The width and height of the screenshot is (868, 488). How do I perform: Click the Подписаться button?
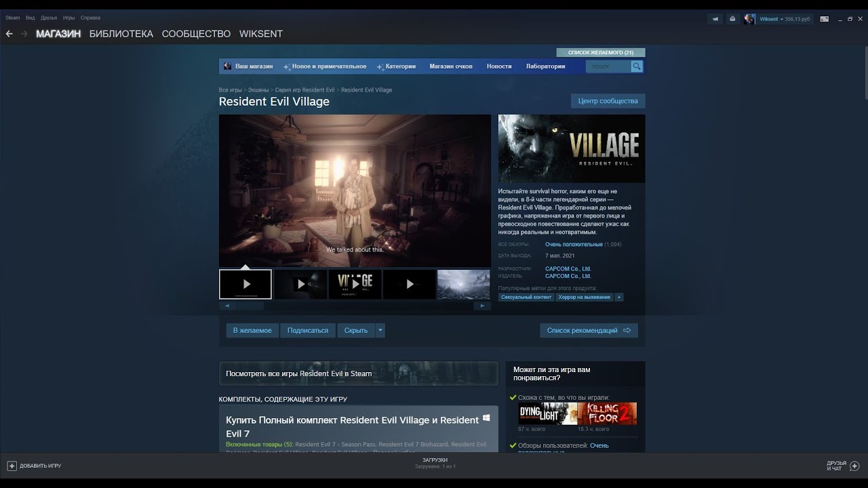(308, 330)
